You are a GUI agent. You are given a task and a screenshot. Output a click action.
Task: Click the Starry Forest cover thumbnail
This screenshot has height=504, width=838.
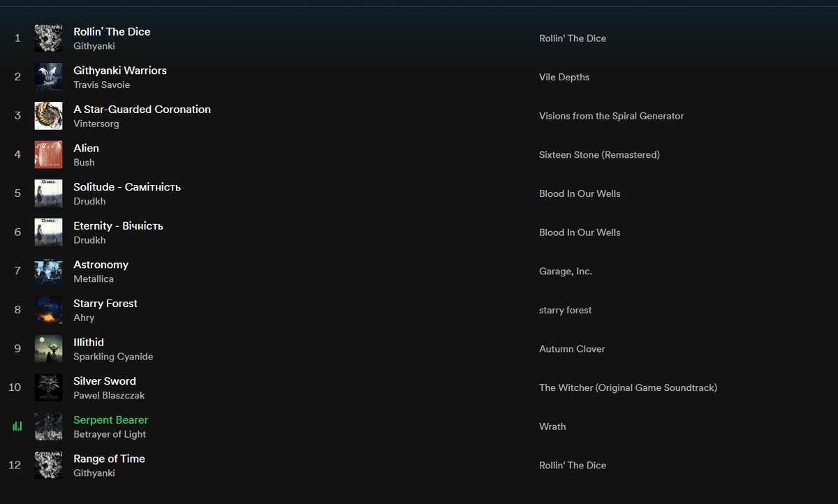click(x=48, y=310)
